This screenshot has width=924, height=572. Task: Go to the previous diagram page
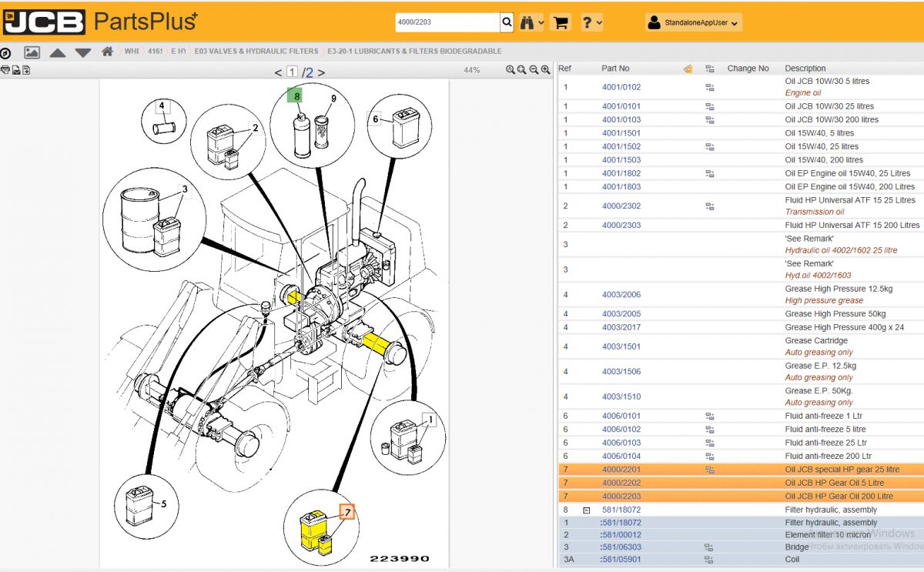278,72
